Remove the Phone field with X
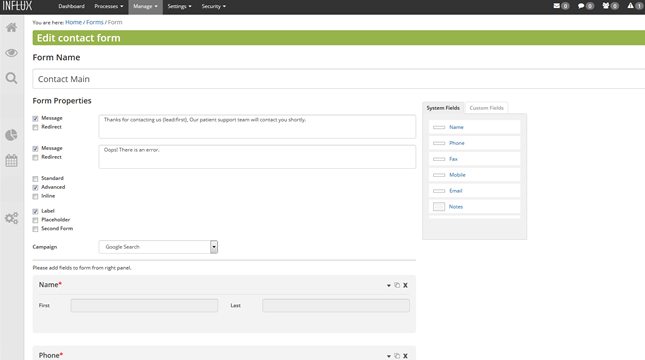Image resolution: width=645 pixels, height=360 pixels. [x=405, y=356]
